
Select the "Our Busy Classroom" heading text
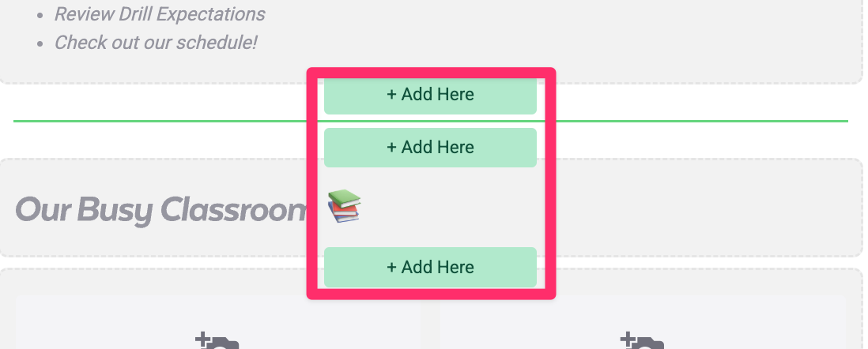(160, 209)
